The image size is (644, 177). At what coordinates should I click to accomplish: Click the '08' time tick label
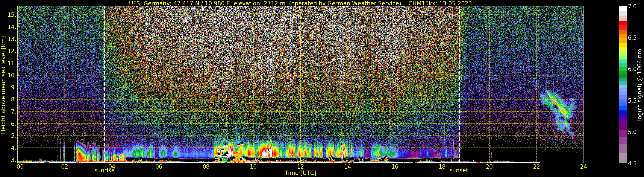[x=206, y=166]
